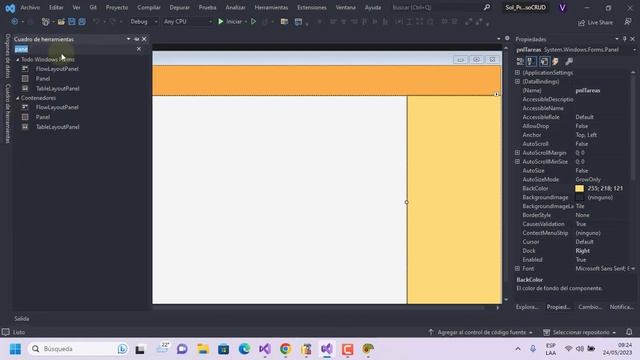Click Start Without Debugging outline play icon

tap(253, 21)
